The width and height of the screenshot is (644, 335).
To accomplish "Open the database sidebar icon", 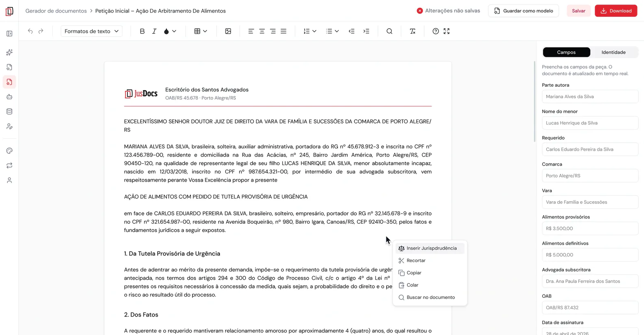I will [x=9, y=112].
